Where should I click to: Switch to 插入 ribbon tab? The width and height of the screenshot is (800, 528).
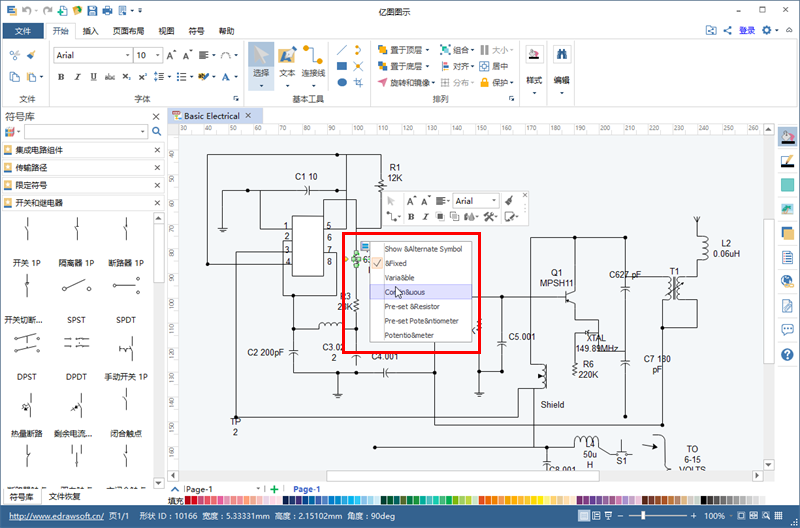tap(90, 31)
